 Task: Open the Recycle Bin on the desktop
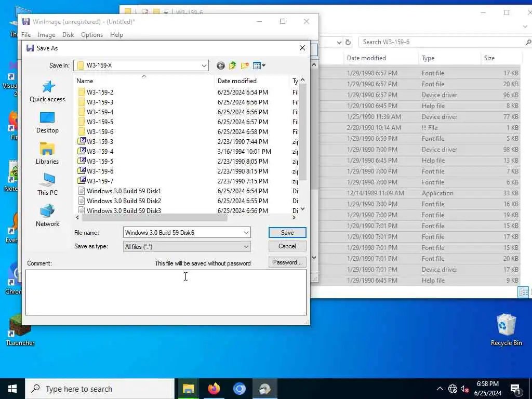pyautogui.click(x=506, y=329)
